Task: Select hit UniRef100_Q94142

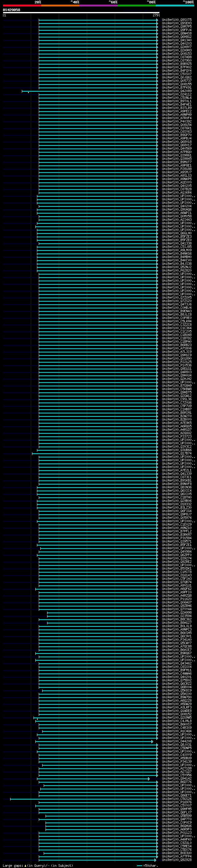Action: pyautogui.click(x=176, y=779)
